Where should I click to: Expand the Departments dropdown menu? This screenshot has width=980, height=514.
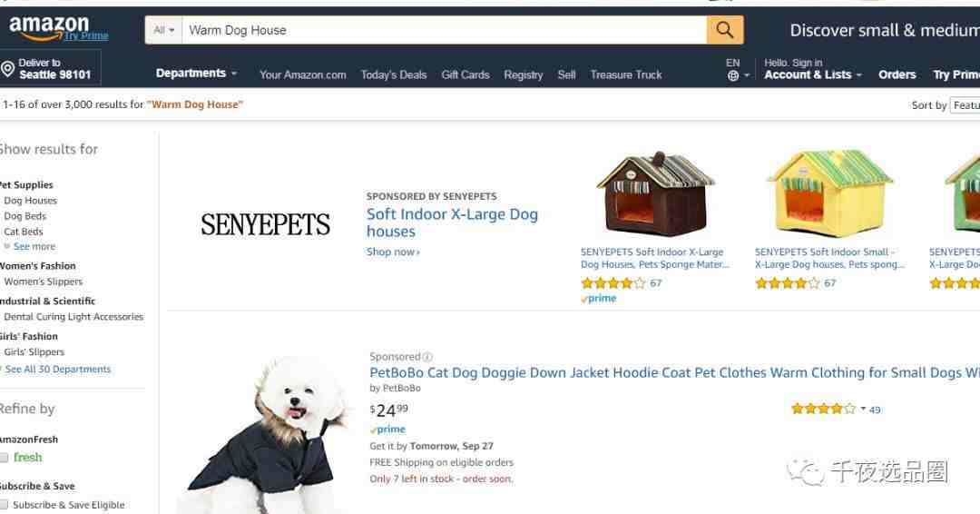tap(196, 74)
